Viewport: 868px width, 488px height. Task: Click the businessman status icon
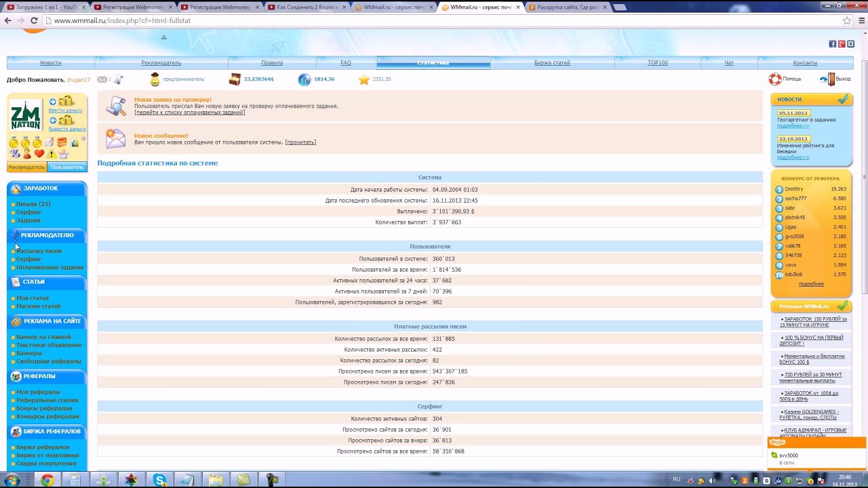[155, 79]
